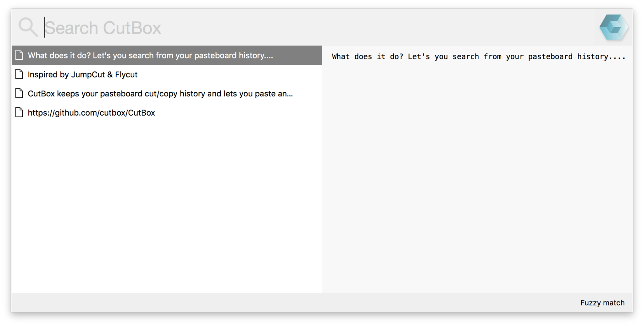
Task: Click the word "Flycut" in the history list
Action: click(126, 75)
